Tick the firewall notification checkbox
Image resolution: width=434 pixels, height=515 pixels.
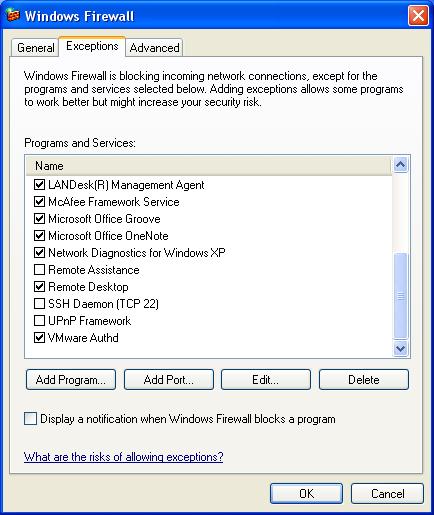[30, 418]
